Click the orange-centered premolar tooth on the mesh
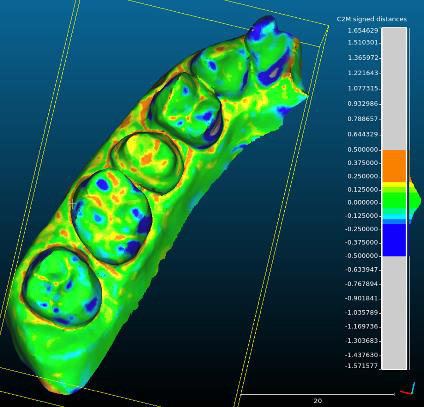Viewport: 424px width, 407px height. coord(147,162)
